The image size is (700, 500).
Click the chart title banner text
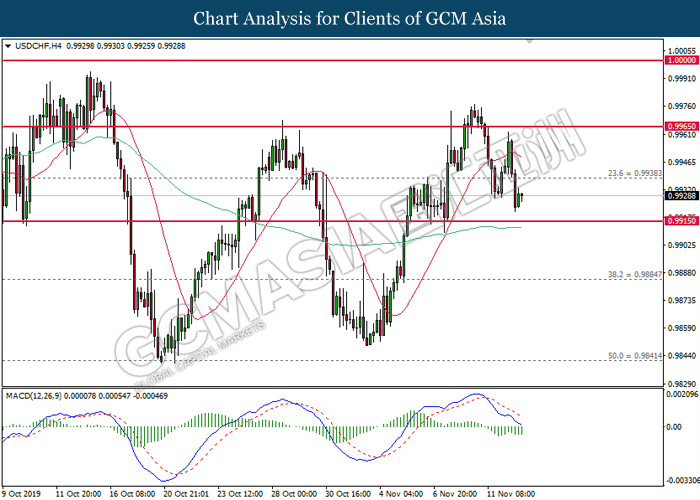tap(349, 18)
